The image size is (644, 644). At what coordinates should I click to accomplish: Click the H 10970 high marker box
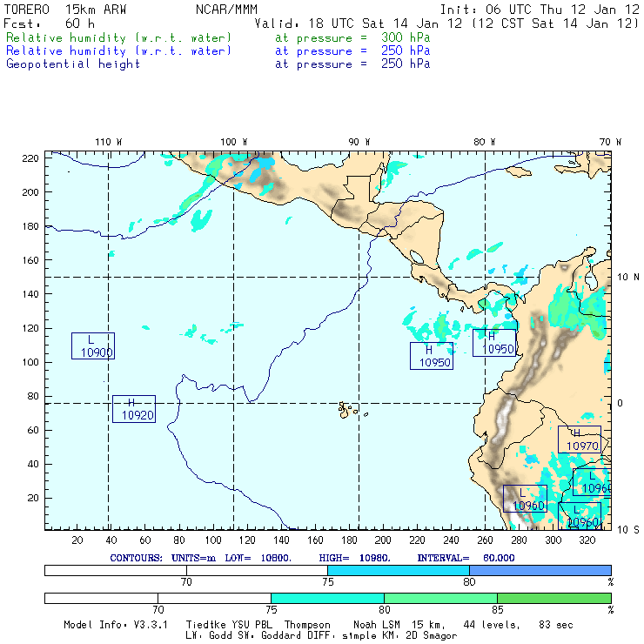[x=580, y=439]
